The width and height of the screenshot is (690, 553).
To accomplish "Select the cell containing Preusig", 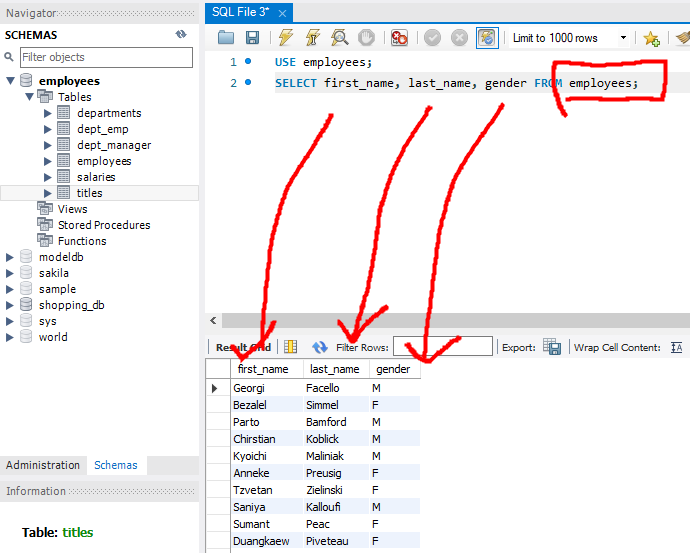I will coord(336,473).
